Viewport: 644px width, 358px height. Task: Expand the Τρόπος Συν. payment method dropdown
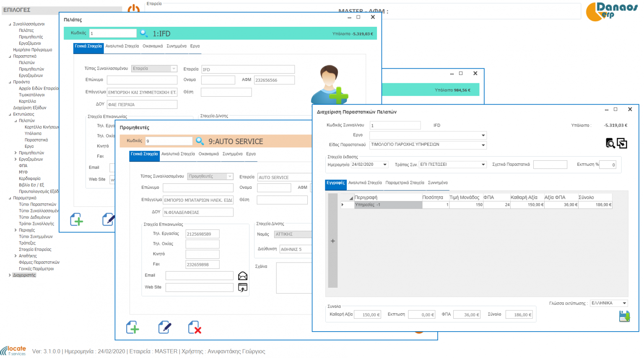tap(483, 165)
